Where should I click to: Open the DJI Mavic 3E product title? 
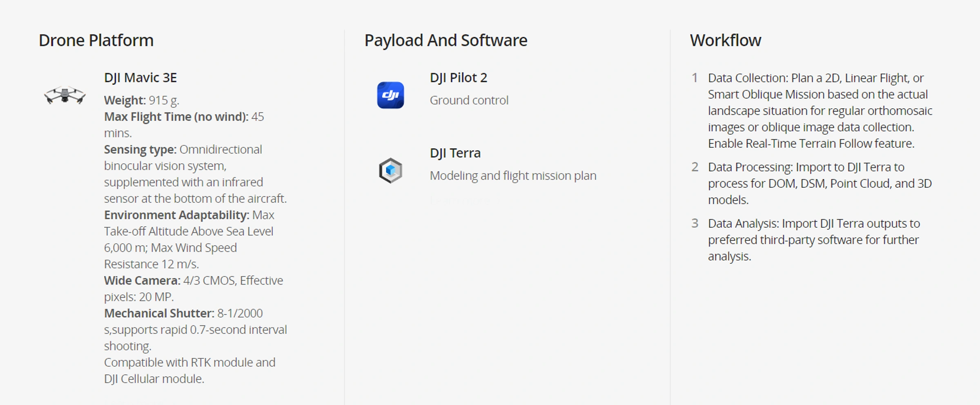click(x=140, y=78)
